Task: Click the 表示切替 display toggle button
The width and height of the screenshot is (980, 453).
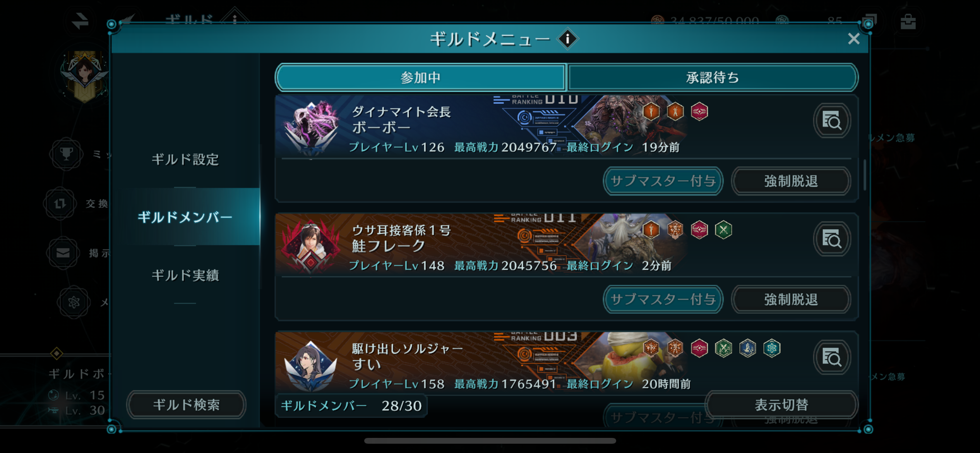Action: [x=781, y=405]
